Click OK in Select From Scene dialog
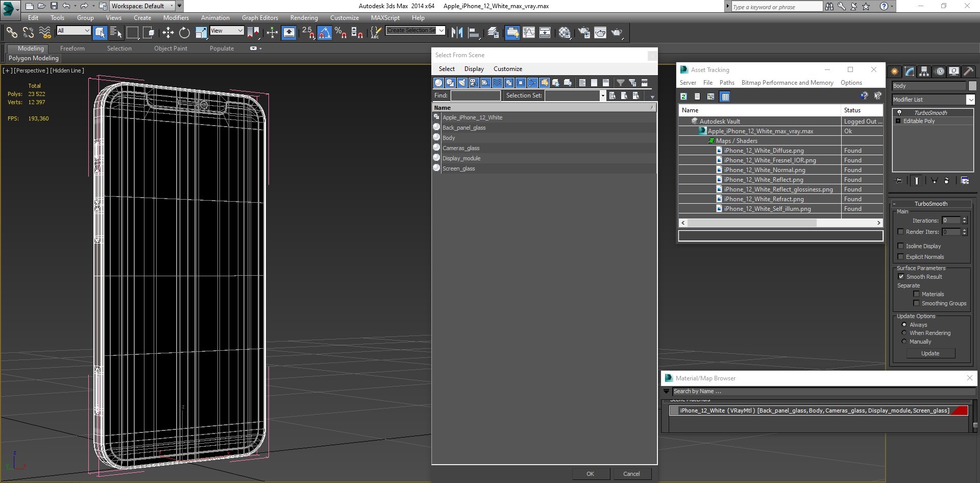The width and height of the screenshot is (980, 483). (590, 474)
